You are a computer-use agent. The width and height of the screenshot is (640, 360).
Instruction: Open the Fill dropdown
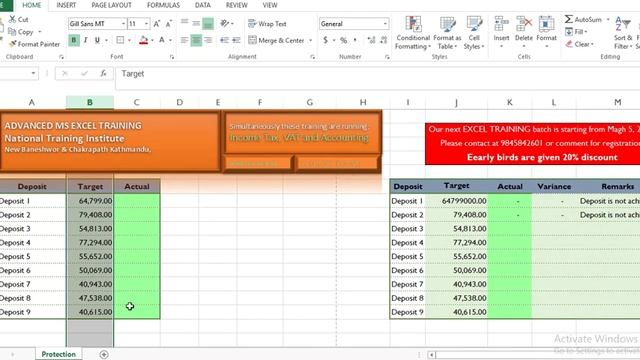click(577, 31)
